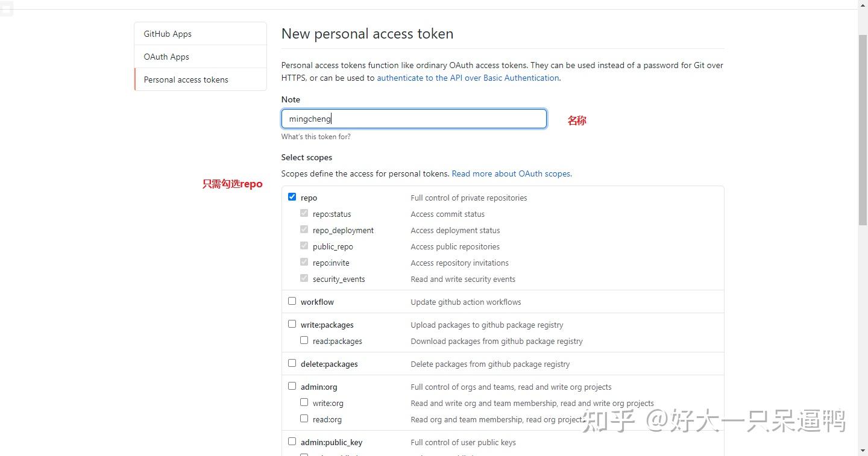Switch to the GitHub Apps section
The height and width of the screenshot is (456, 868).
pyautogui.click(x=167, y=34)
